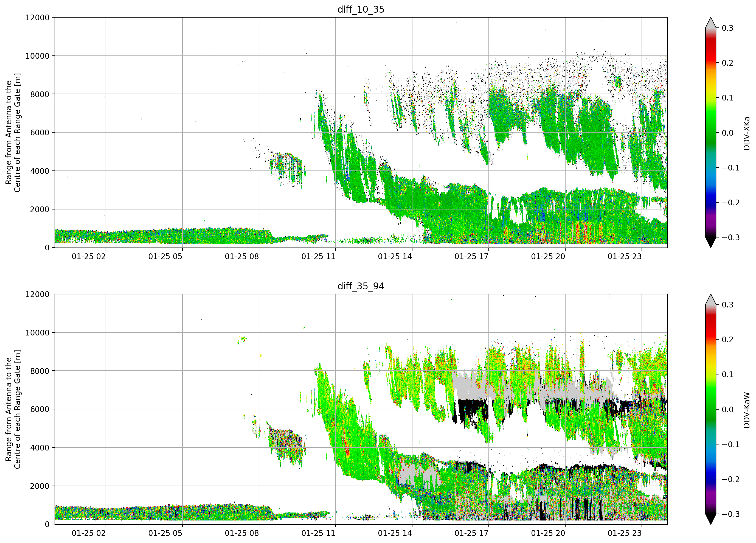
Task: Click '01-25 11' x-tick under diff_35_94
Action: click(x=318, y=533)
